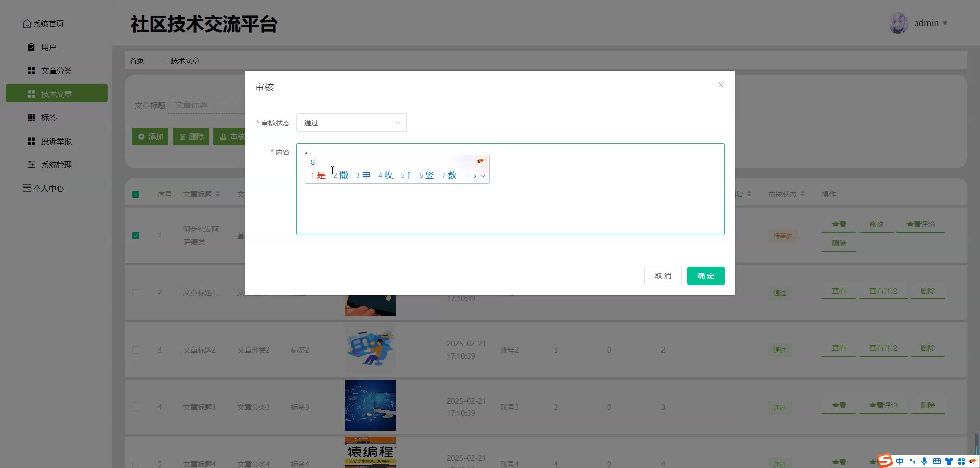Open the IME skin shirt icon

(949, 461)
